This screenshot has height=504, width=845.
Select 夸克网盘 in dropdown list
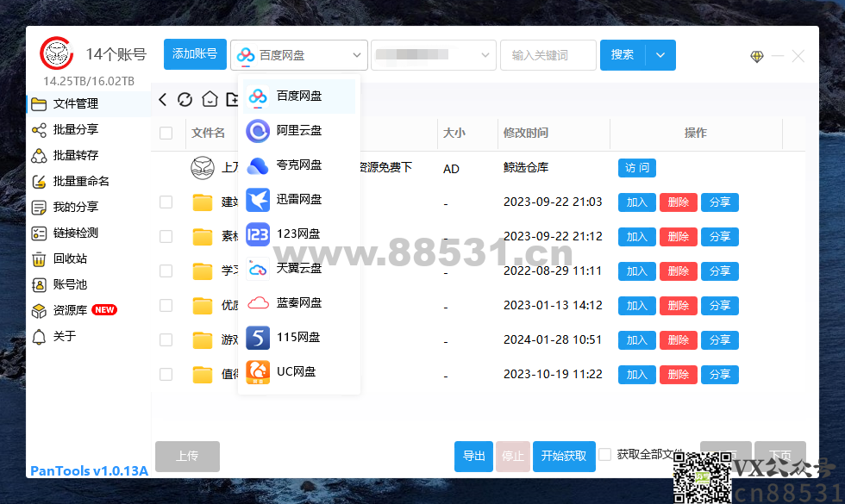pos(299,165)
